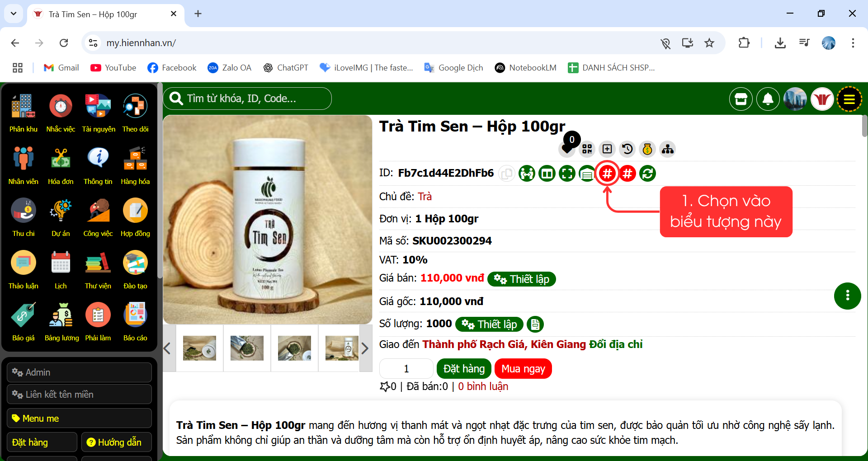Click the plus-in-square add icon
This screenshot has width=868, height=461.
click(x=607, y=149)
